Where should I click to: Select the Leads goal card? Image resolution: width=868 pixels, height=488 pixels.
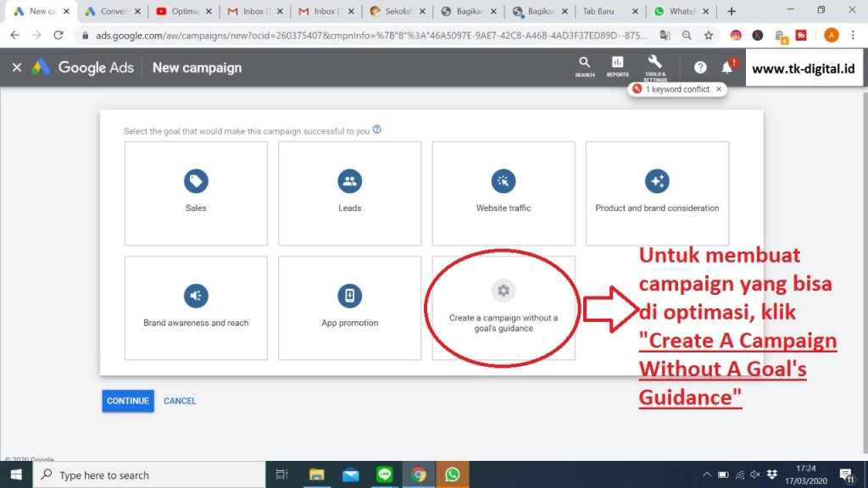pos(349,193)
